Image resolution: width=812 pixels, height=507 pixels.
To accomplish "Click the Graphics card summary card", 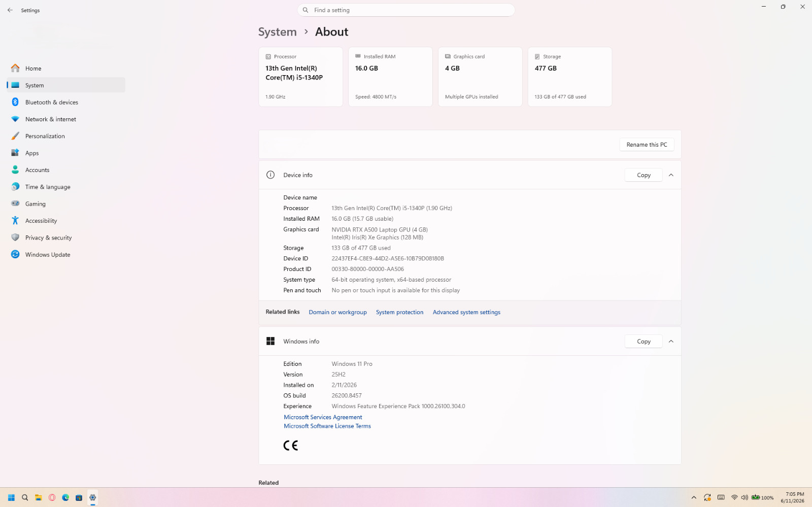I will coord(480,77).
